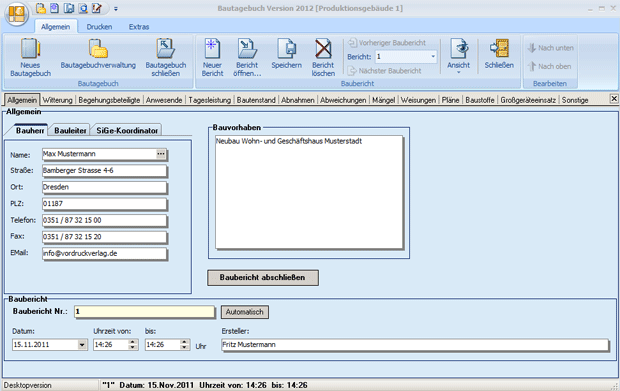This screenshot has width=620, height=391.
Task: Open the Mängel tab
Action: 384,100
